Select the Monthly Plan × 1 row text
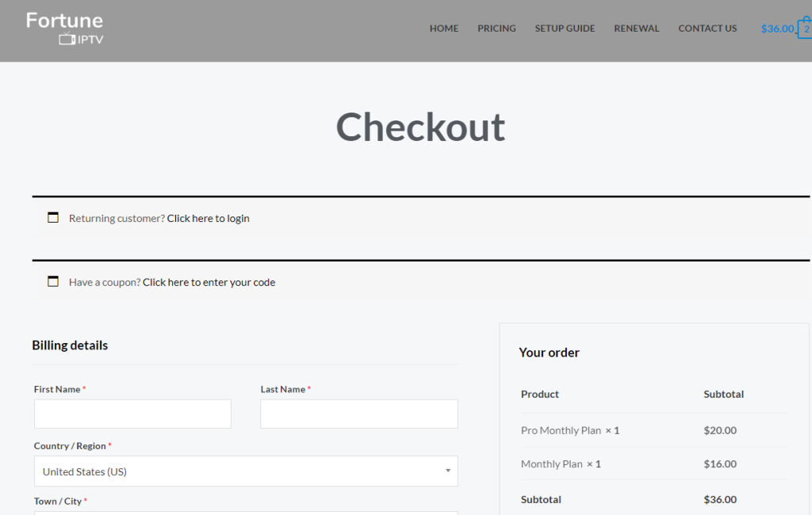 click(561, 464)
